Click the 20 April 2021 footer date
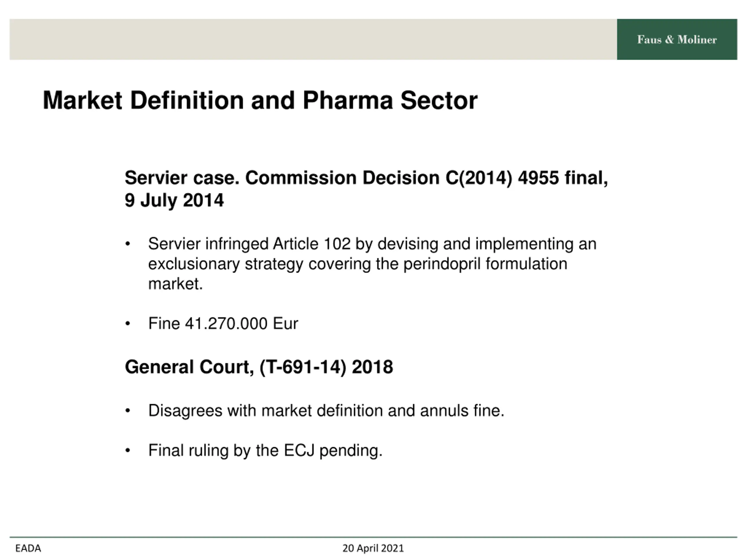The height and width of the screenshot is (560, 747). (373, 548)
